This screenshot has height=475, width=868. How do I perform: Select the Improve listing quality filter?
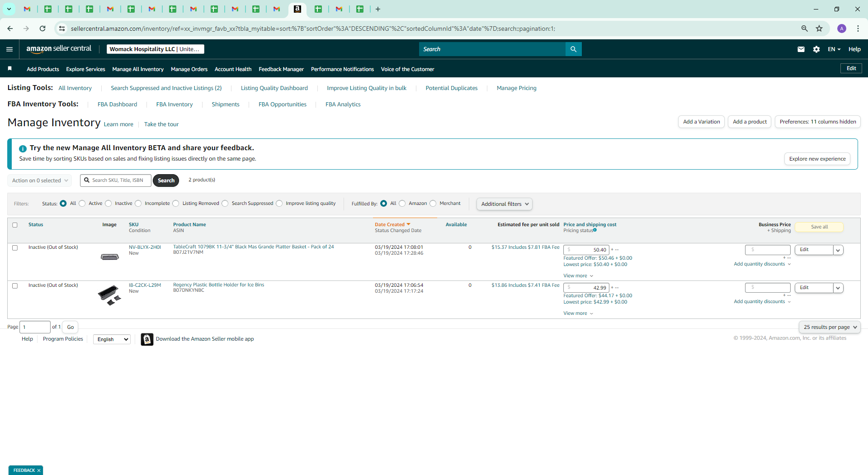click(x=279, y=204)
